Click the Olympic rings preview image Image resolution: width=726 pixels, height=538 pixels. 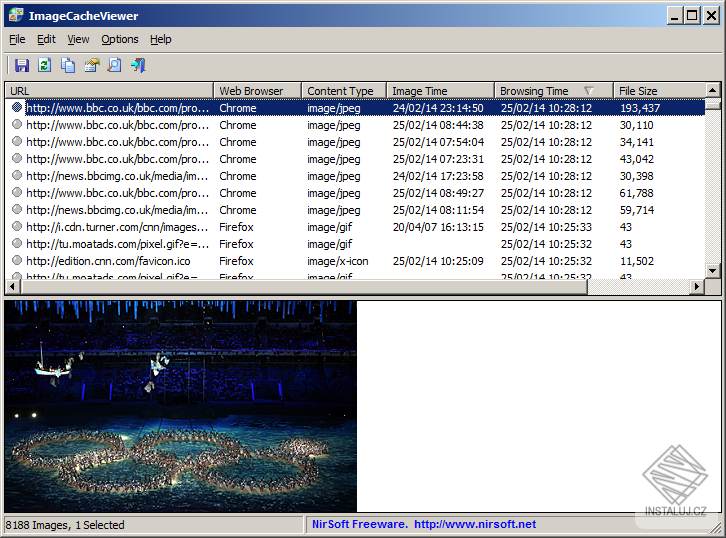pyautogui.click(x=181, y=406)
